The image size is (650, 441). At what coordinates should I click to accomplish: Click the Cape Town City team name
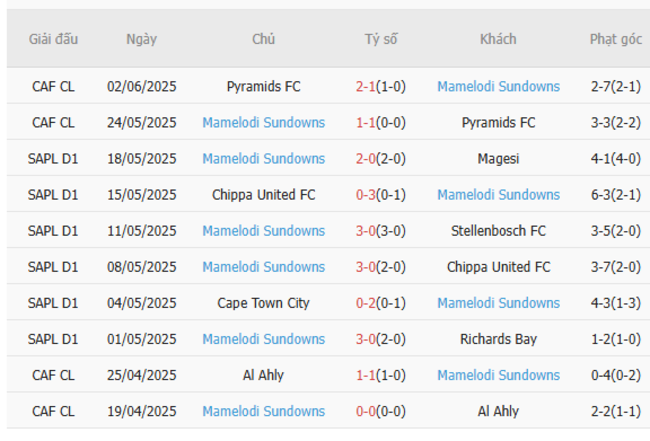click(x=263, y=303)
